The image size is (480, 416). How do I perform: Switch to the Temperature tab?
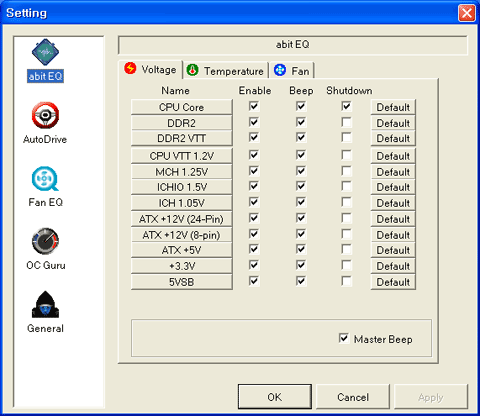[226, 70]
